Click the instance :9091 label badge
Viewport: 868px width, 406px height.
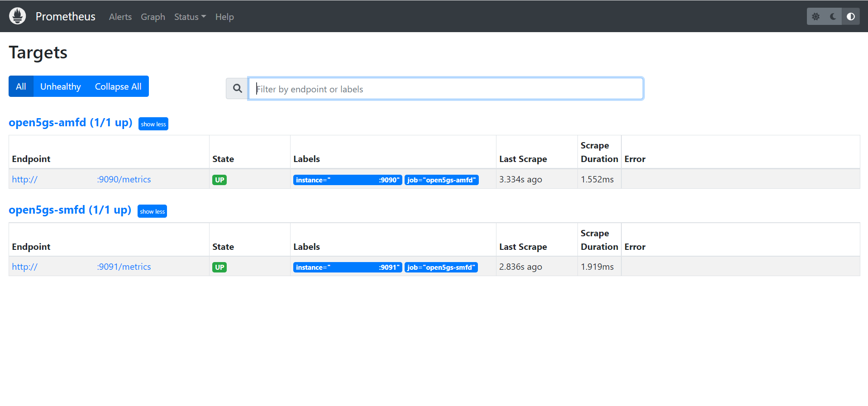(x=348, y=267)
